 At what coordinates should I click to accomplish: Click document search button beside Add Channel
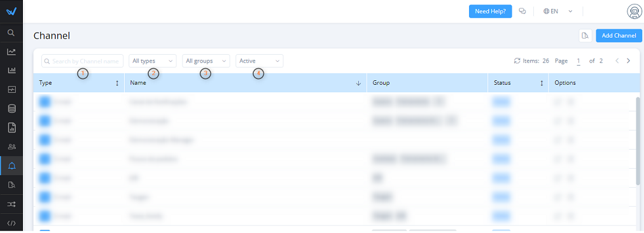(585, 36)
